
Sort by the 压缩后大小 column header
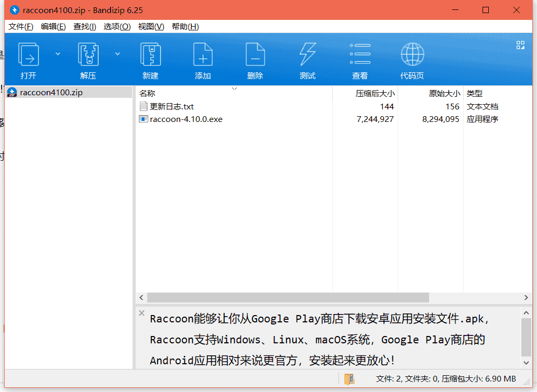365,93
